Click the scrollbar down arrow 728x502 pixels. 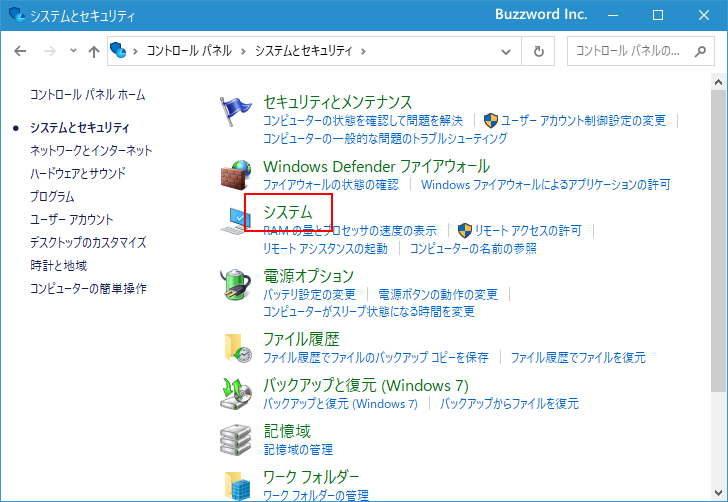click(718, 493)
